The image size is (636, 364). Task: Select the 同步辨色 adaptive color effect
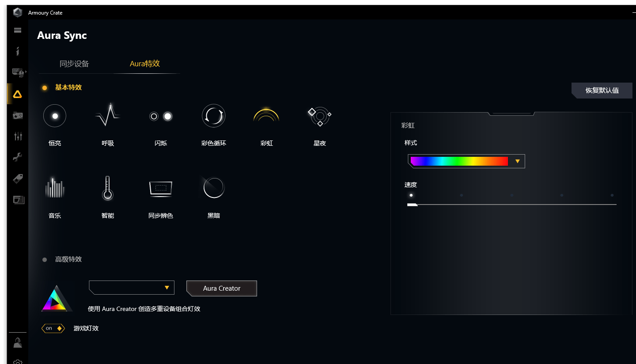(161, 188)
